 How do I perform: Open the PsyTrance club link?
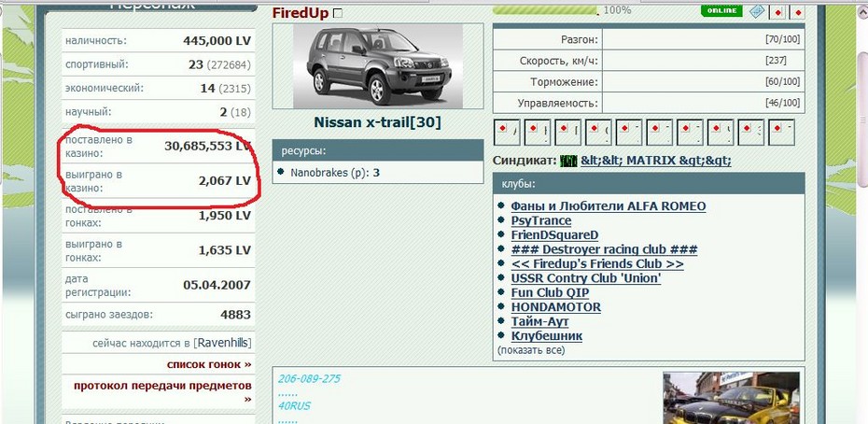pos(540,220)
